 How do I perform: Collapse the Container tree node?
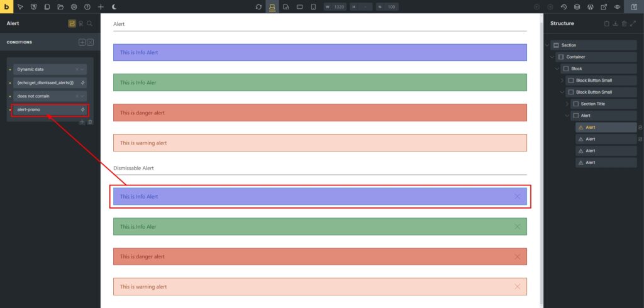[x=552, y=57]
